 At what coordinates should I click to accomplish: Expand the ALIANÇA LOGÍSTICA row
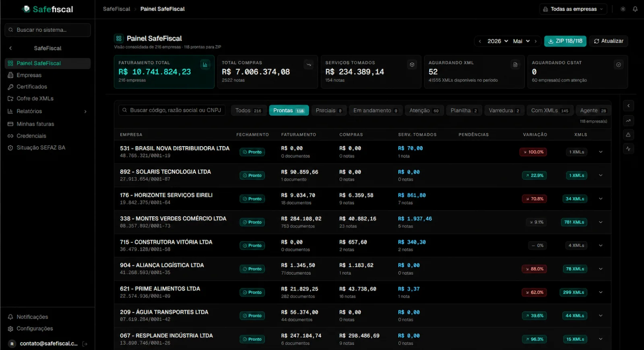click(x=601, y=269)
